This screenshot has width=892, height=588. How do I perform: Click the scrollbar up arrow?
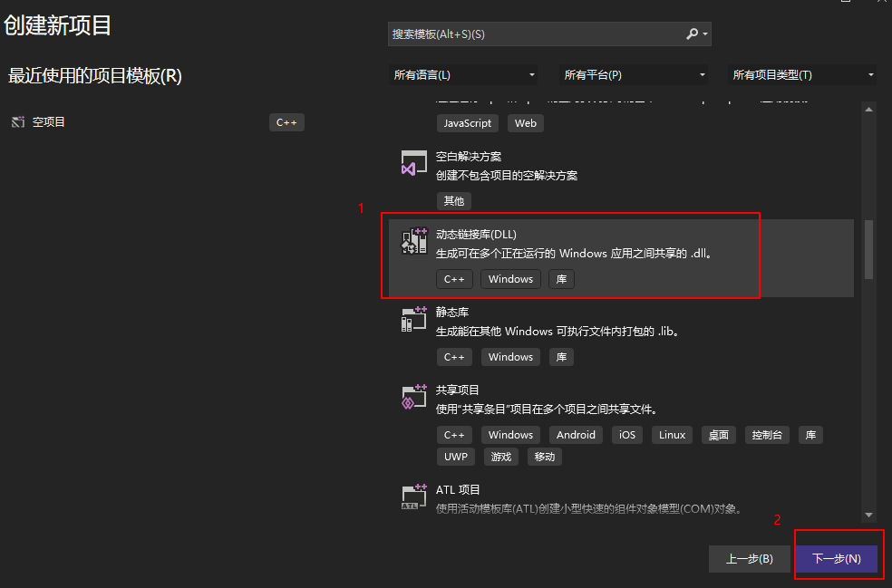point(868,110)
